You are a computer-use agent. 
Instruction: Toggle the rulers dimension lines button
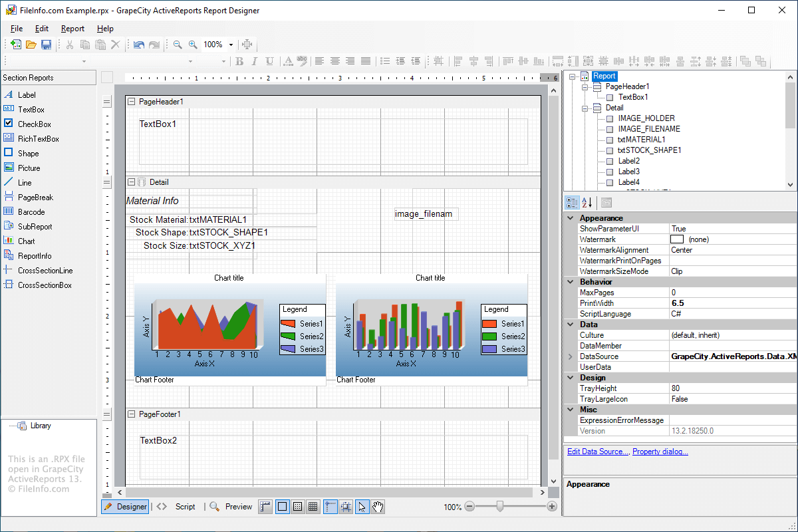pos(265,507)
